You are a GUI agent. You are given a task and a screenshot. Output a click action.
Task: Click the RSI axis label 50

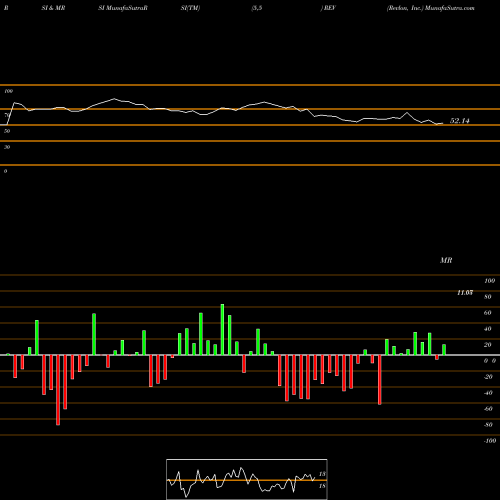[7, 131]
